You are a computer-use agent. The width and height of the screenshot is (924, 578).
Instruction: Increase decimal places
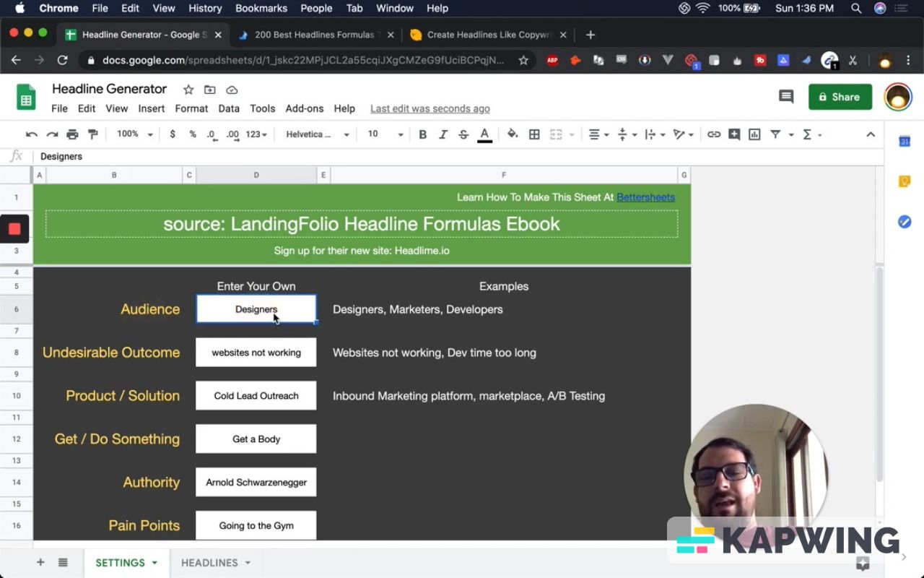pyautogui.click(x=232, y=134)
